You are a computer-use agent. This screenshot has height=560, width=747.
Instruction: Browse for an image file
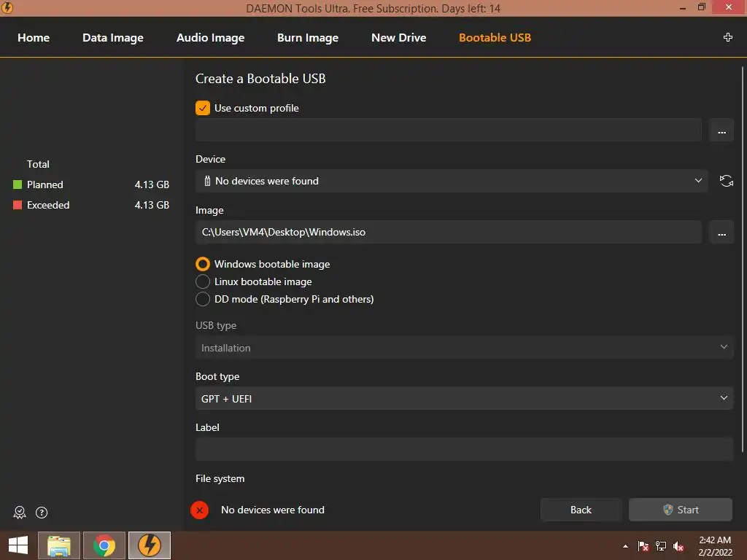[x=721, y=232]
